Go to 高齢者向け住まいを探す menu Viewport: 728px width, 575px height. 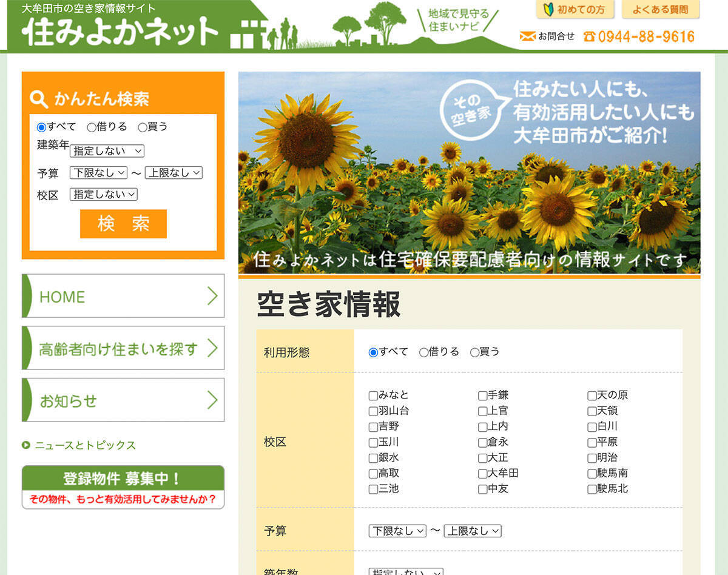[x=123, y=348]
